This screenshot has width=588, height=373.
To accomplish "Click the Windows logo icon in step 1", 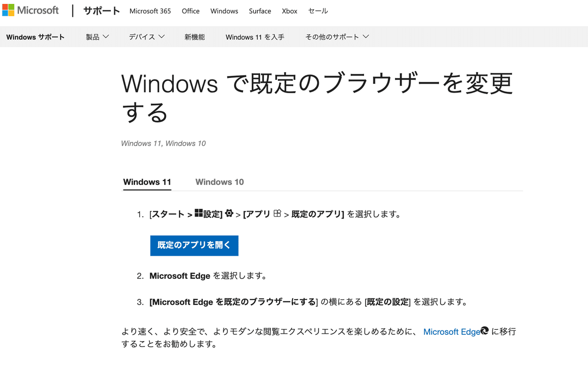I will tap(198, 213).
